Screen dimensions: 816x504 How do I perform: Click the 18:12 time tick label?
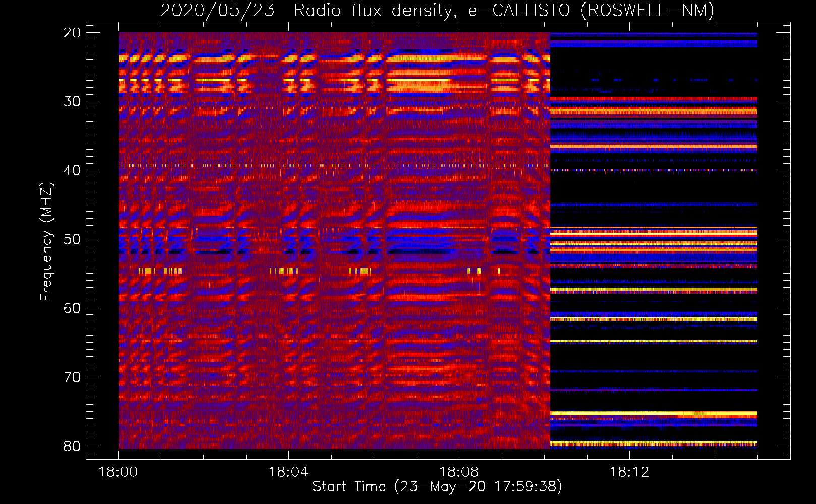[629, 472]
